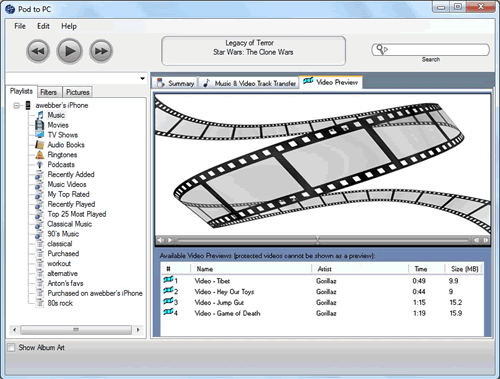Click the Podcasts microphone icon
The height and width of the screenshot is (379, 500).
tap(40, 165)
